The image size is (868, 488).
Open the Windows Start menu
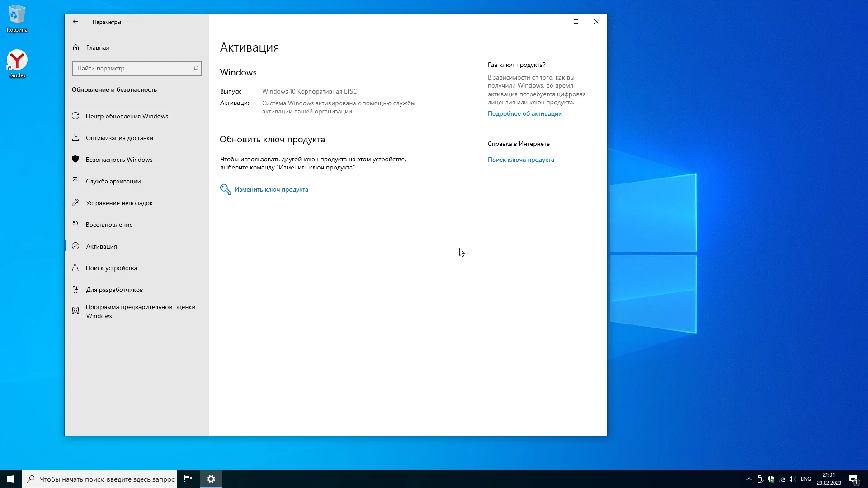pos(11,479)
